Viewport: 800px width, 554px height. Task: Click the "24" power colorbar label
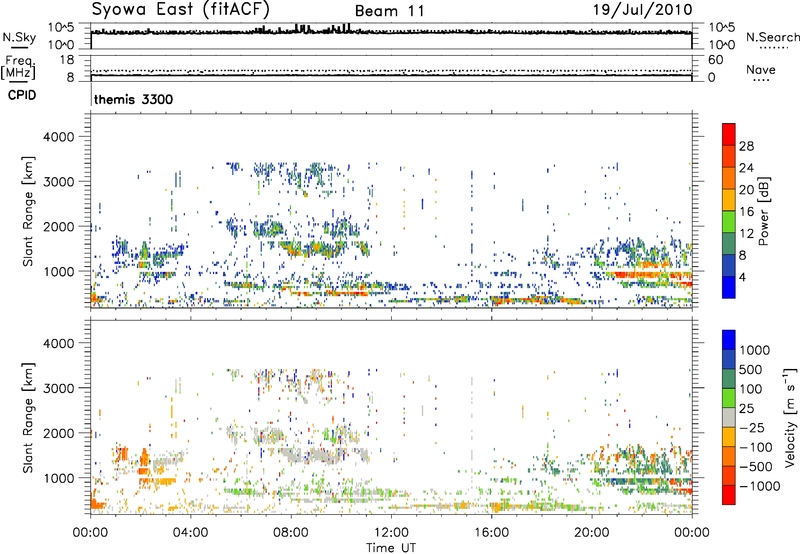(x=746, y=168)
